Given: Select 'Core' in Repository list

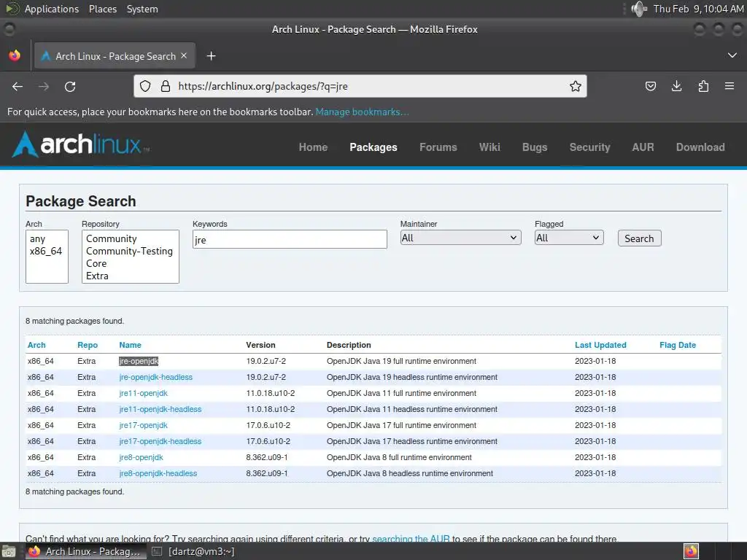Looking at the screenshot, I should click(x=96, y=263).
